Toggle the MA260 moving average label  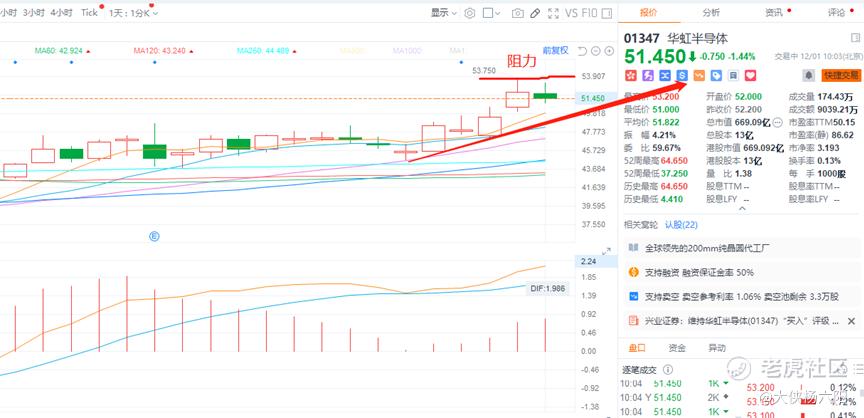[263, 51]
